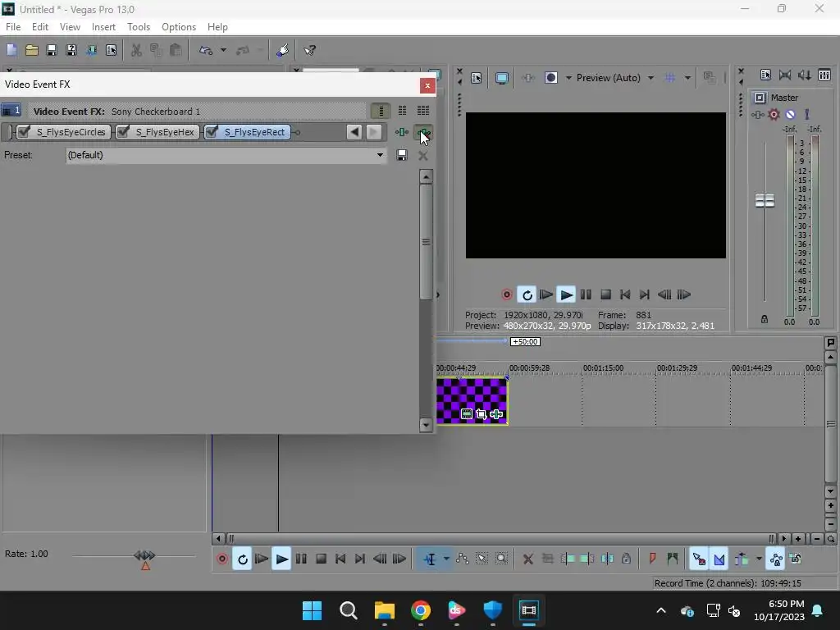Open Google Chrome from the taskbar
Screen dimensions: 840x630
pos(421,610)
